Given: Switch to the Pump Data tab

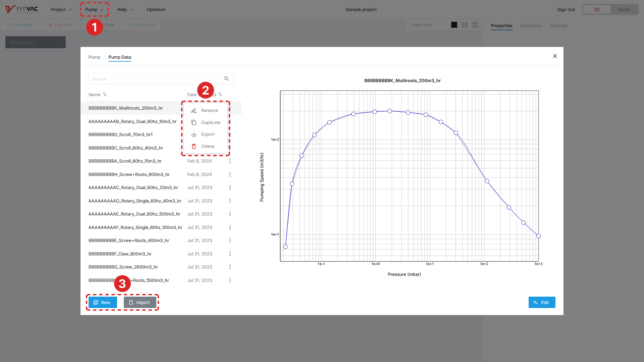Looking at the screenshot, I should (x=120, y=57).
